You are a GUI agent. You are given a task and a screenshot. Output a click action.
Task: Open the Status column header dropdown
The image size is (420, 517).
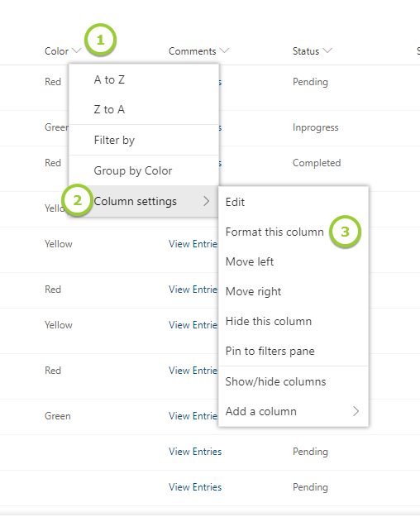coord(313,51)
